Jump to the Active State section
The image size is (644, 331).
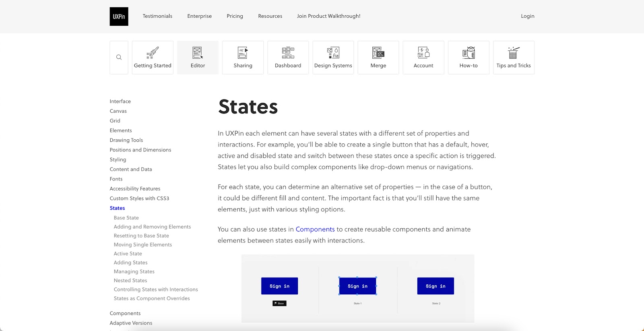(128, 254)
